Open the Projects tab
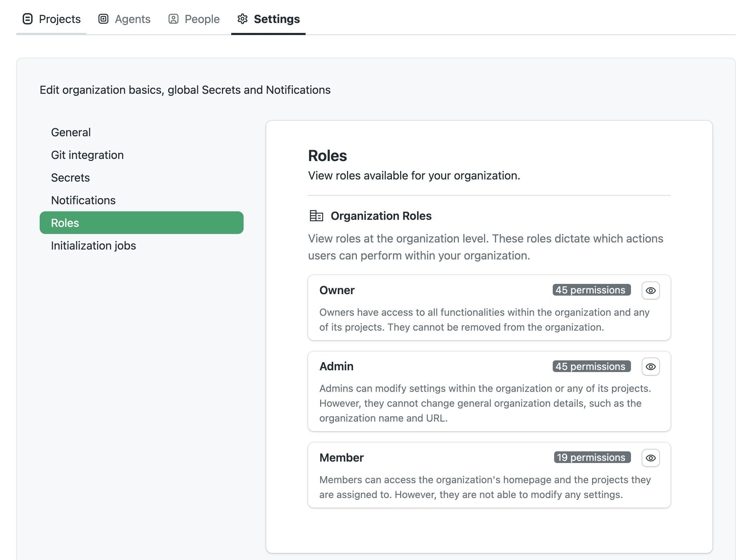Screen dimensions: 745x560 tap(51, 19)
